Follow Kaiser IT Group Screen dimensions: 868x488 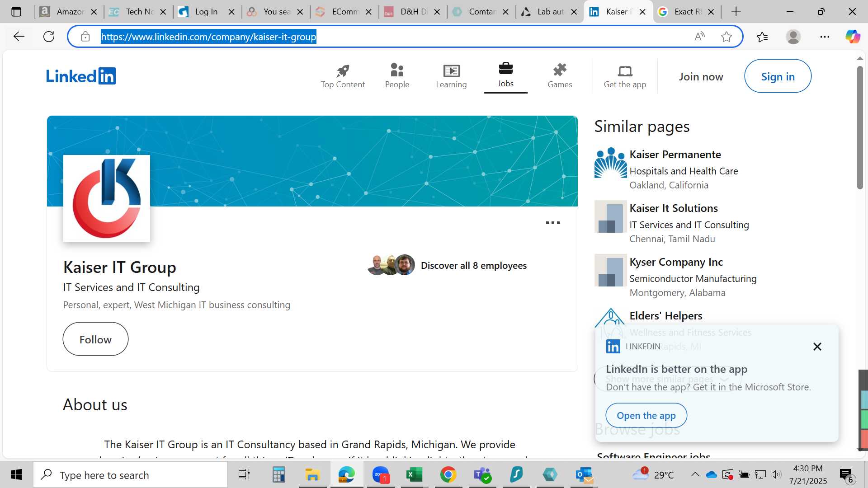coord(95,339)
